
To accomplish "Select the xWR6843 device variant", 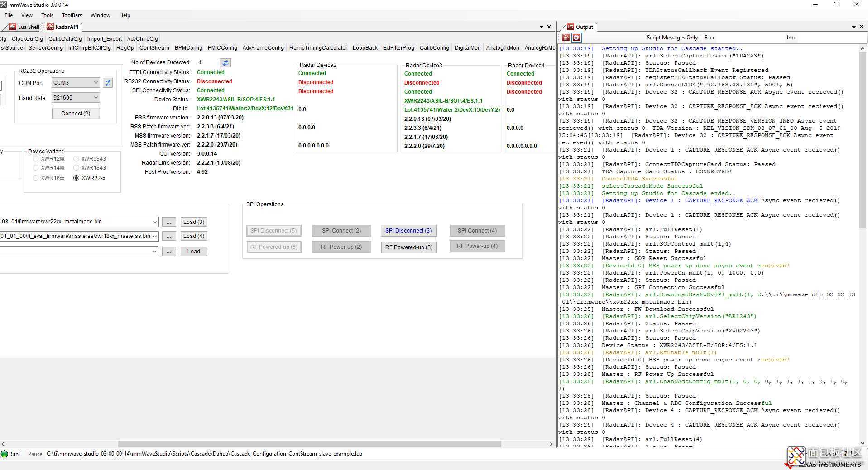I will [x=76, y=159].
